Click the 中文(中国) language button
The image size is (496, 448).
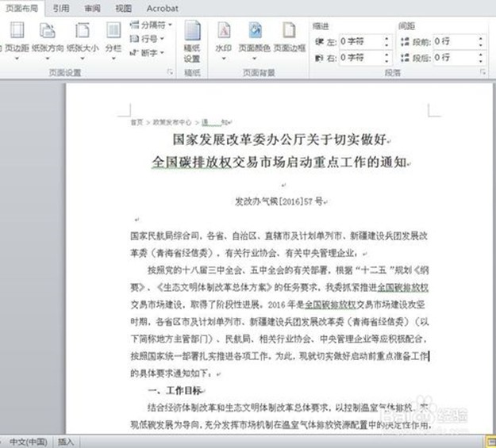[x=29, y=441]
